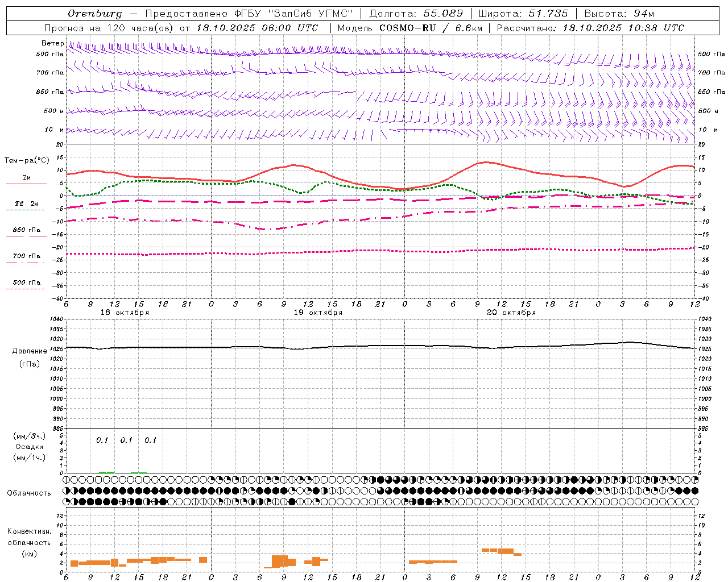Click the "Рассчитано: 18.10.2025 10:38 UTC" timestamp
The height and width of the screenshot is (582, 728).
click(590, 28)
